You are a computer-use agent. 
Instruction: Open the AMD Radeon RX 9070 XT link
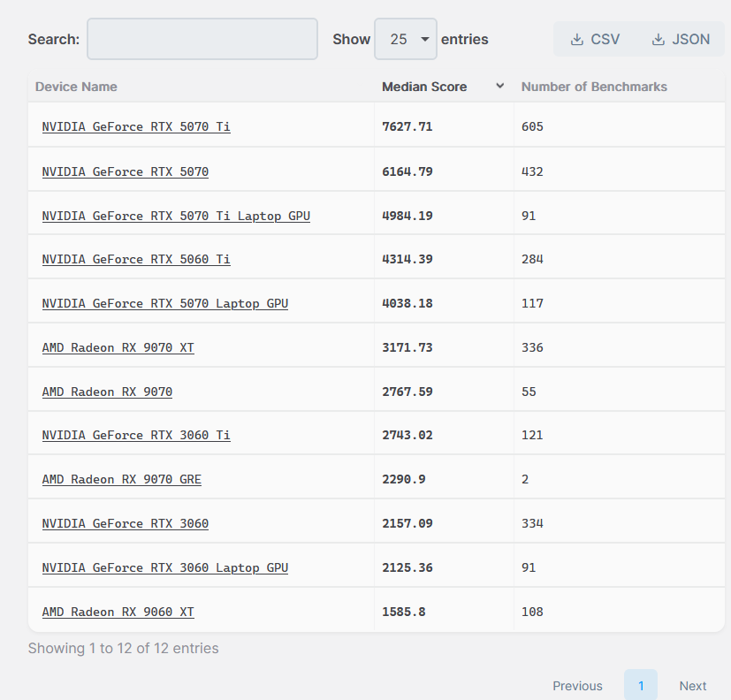118,347
